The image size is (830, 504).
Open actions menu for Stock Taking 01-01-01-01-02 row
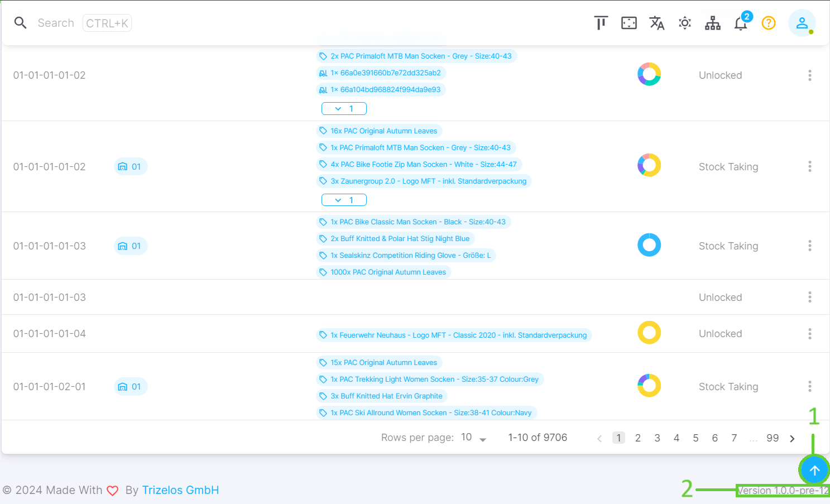810,166
